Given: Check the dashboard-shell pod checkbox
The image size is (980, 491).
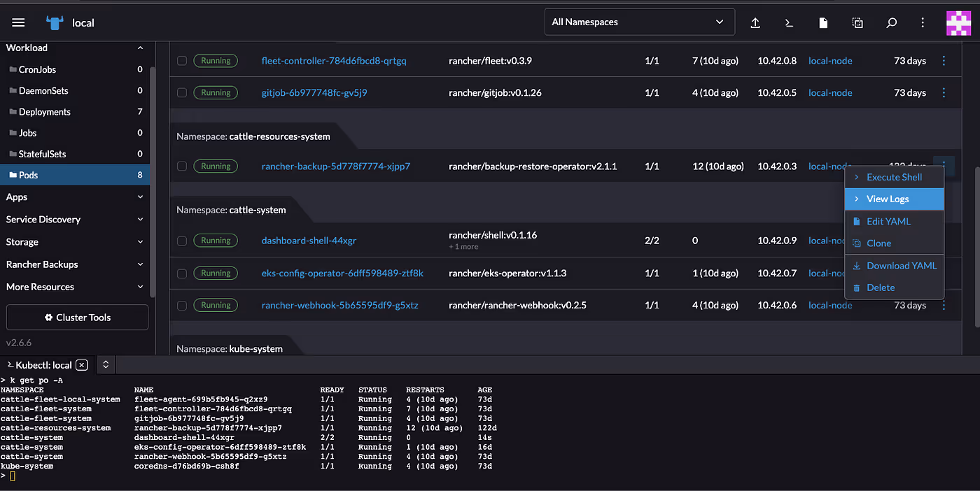Looking at the screenshot, I should click(x=182, y=241).
